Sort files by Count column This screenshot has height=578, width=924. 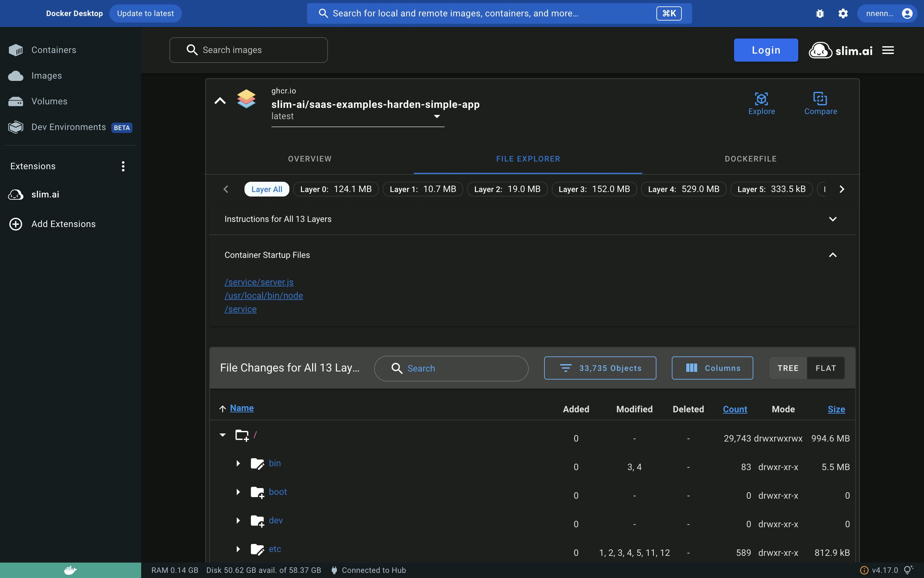[x=735, y=409]
